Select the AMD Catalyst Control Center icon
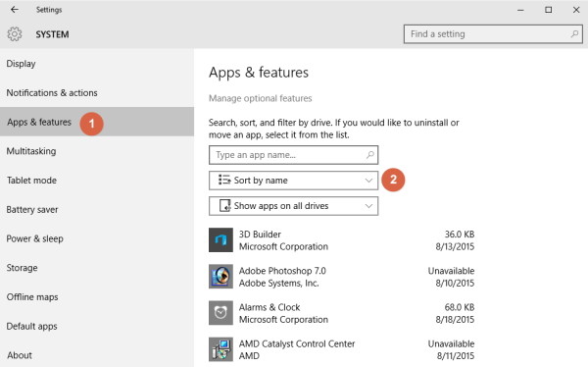Image resolution: width=588 pixels, height=367 pixels. coord(220,349)
